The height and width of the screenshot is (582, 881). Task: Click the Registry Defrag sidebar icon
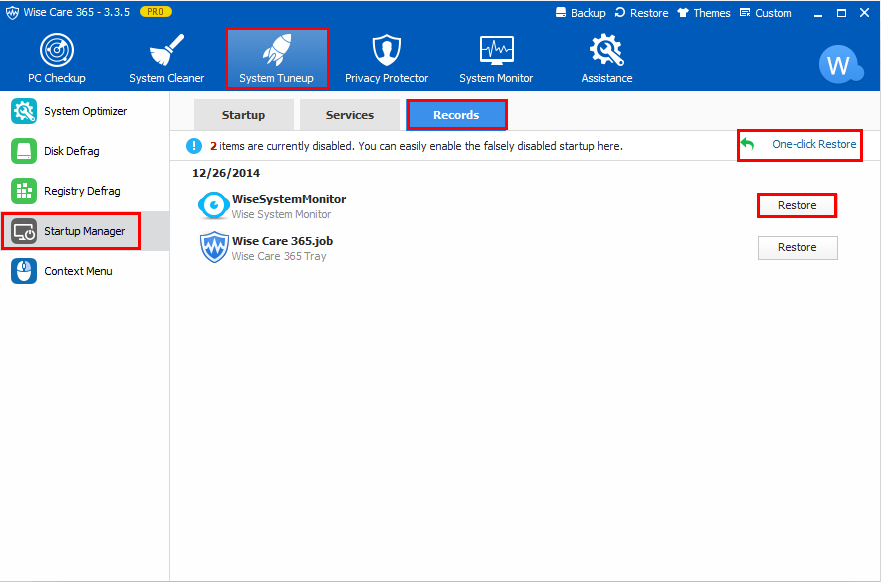(x=24, y=191)
